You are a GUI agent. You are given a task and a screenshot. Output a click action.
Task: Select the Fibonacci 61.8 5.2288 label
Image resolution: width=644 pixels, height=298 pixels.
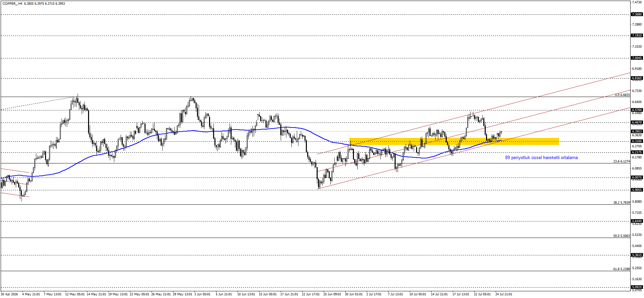pos(621,269)
